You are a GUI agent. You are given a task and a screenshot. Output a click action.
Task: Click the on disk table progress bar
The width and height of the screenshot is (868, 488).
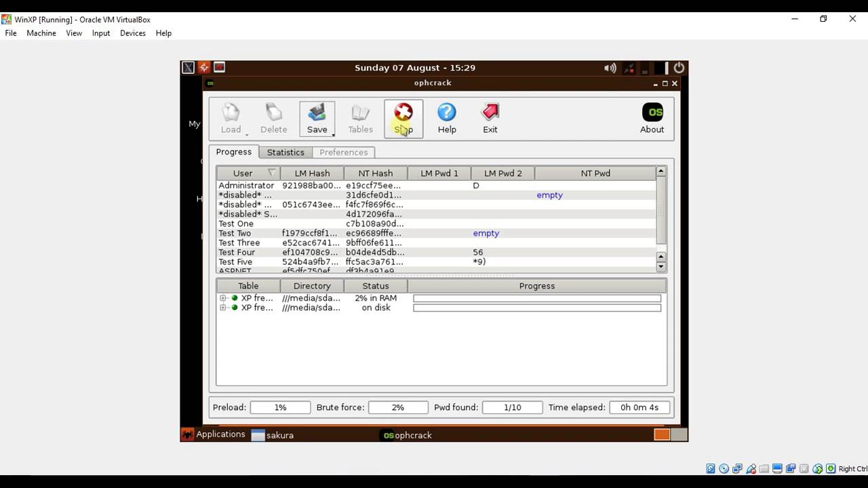pos(537,308)
